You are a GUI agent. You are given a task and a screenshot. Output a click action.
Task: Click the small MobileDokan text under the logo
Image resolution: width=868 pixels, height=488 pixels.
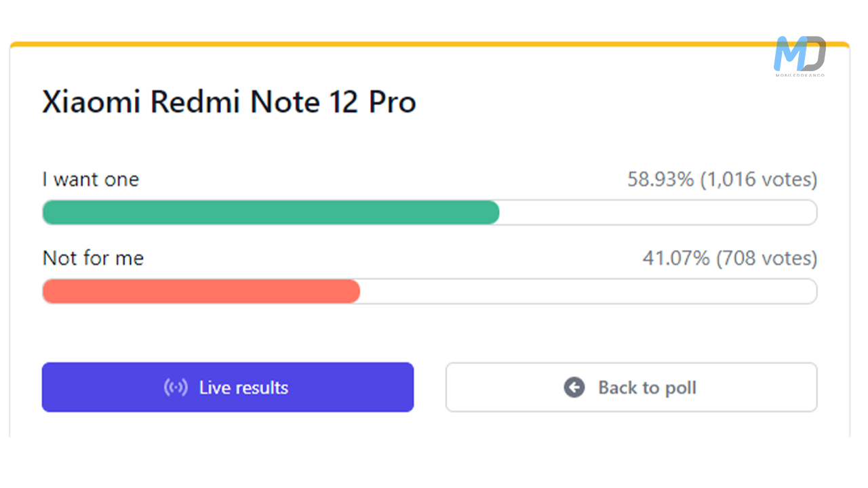(800, 75)
